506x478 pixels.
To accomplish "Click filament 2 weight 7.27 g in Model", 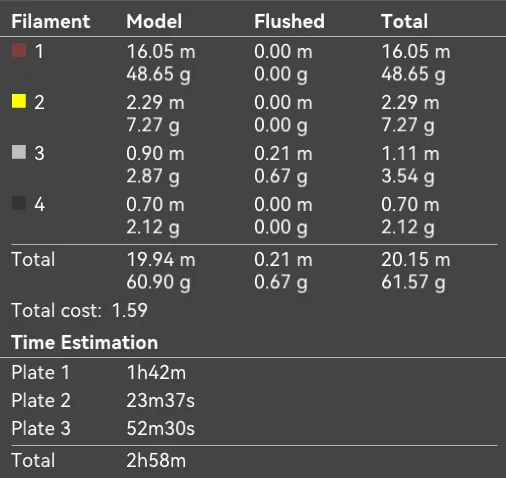I will [x=153, y=126].
